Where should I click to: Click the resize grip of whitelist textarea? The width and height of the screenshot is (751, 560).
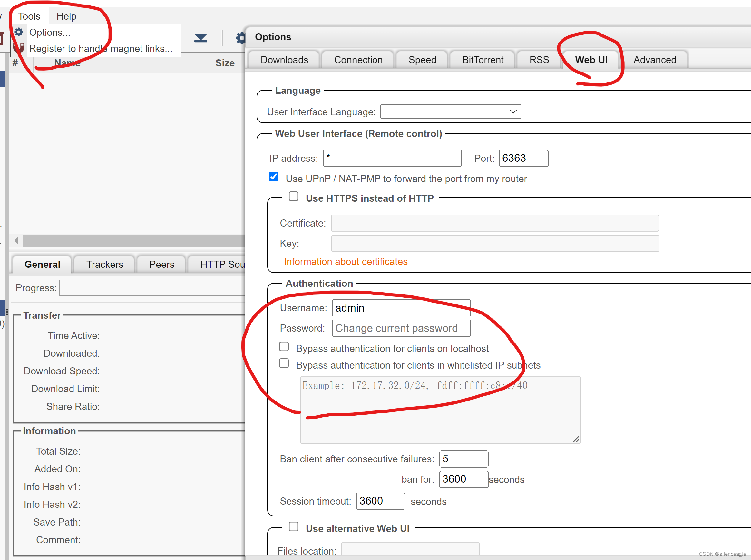(576, 439)
